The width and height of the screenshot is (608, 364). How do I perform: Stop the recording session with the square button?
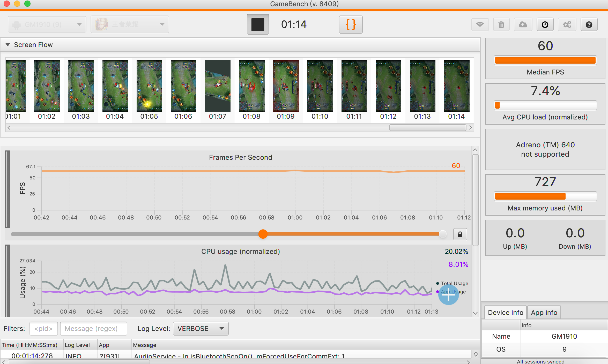(258, 24)
